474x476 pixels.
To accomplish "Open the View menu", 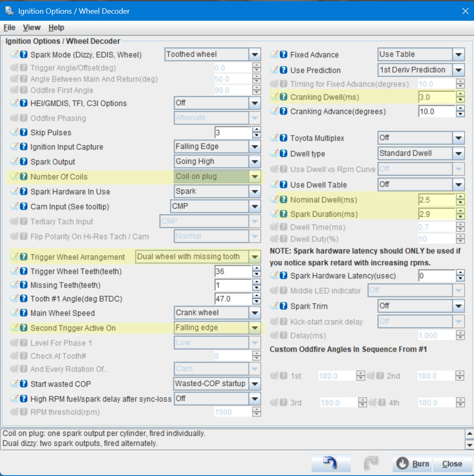I will (32, 27).
